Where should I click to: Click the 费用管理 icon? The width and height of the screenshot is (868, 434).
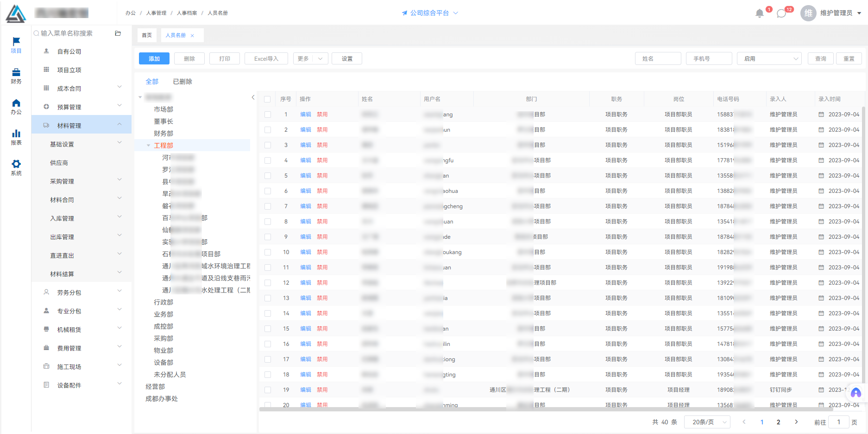coord(46,348)
